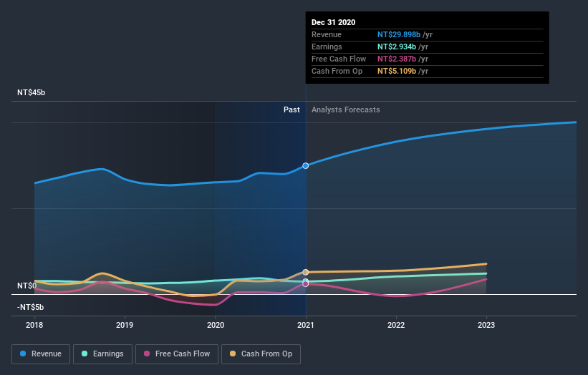Viewport: 588px width, 375px height.
Task: Toggle the Earnings legend button
Action: click(102, 354)
